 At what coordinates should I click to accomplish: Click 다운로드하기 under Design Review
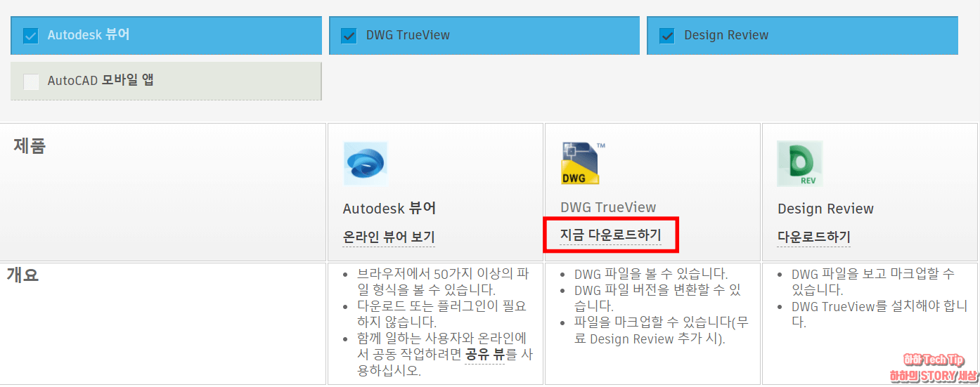(x=814, y=237)
